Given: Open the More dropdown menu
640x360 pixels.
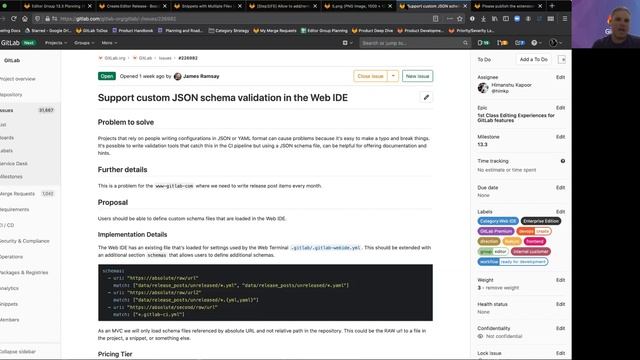Looking at the screenshot, I should (x=109, y=42).
